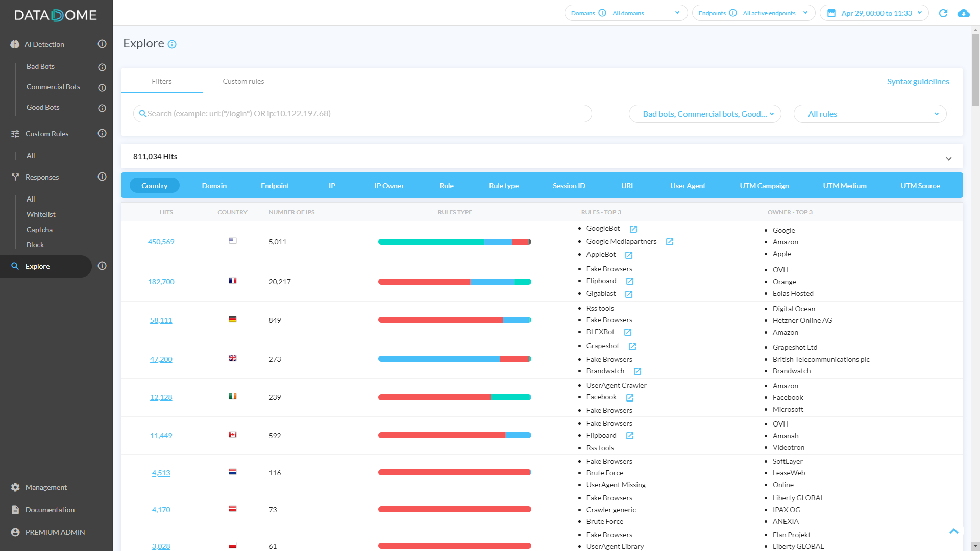Open the bot types filter dropdown

pyautogui.click(x=705, y=114)
